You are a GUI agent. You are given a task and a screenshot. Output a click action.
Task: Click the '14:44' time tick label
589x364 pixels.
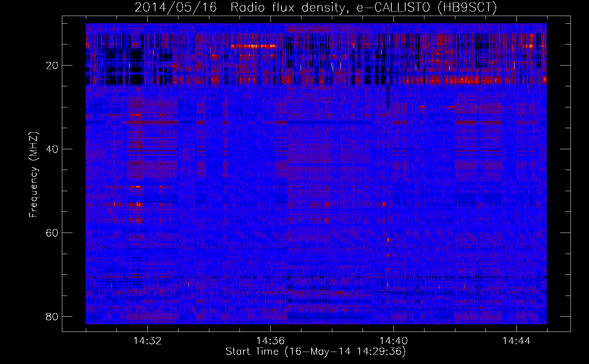[517, 341]
